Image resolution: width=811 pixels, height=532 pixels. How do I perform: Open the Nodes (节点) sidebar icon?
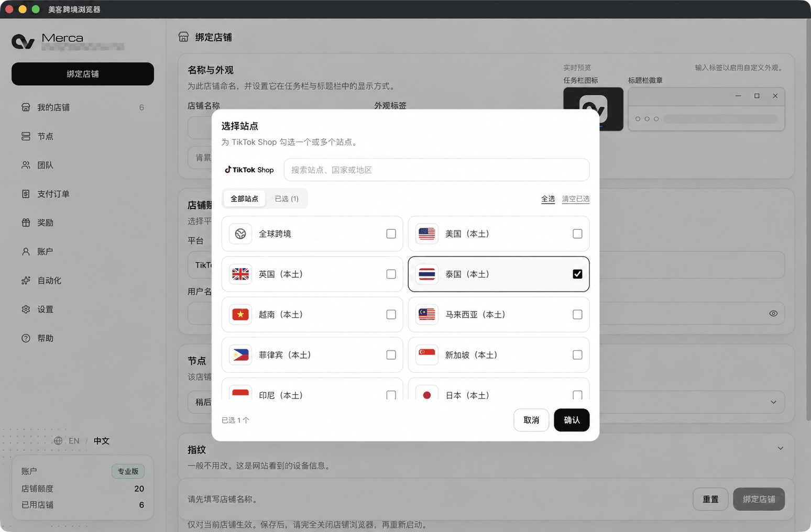pyautogui.click(x=26, y=136)
